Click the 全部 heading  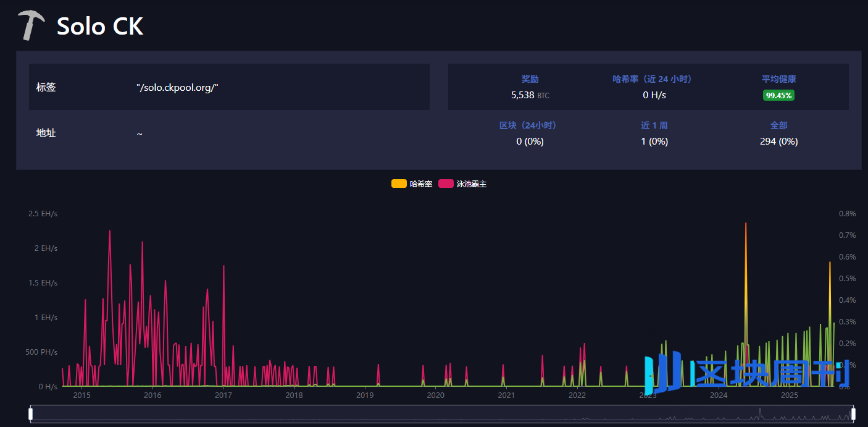pyautogui.click(x=778, y=125)
